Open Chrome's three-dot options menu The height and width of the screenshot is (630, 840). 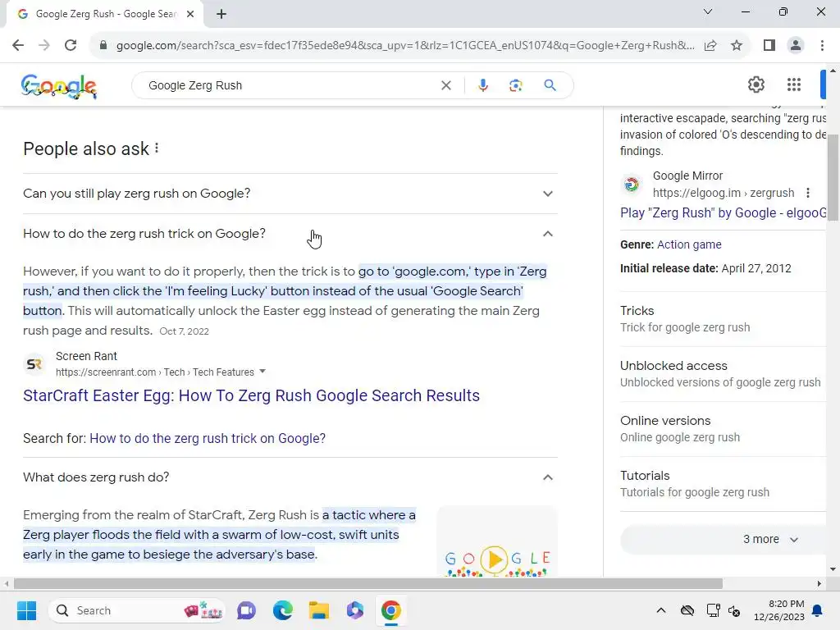pos(822,46)
